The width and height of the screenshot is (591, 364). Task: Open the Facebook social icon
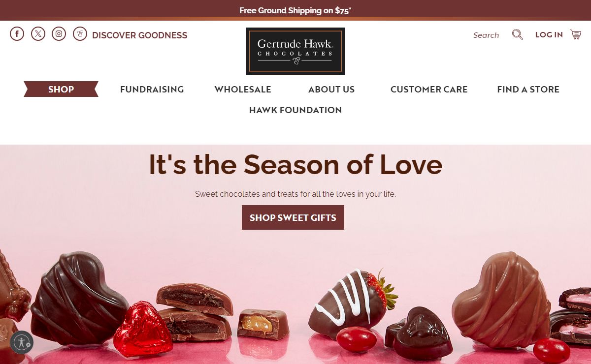(x=17, y=34)
